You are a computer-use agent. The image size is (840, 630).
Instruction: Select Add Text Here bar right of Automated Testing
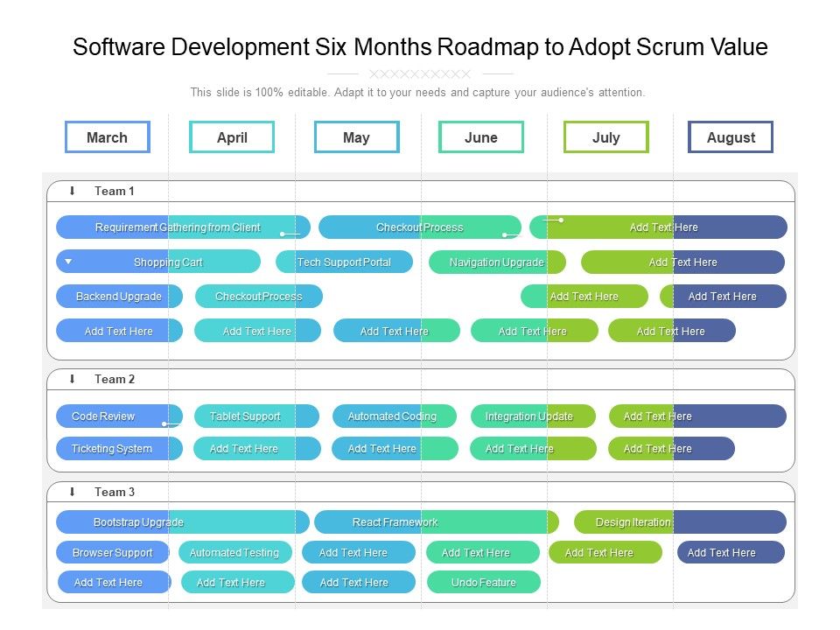[359, 552]
